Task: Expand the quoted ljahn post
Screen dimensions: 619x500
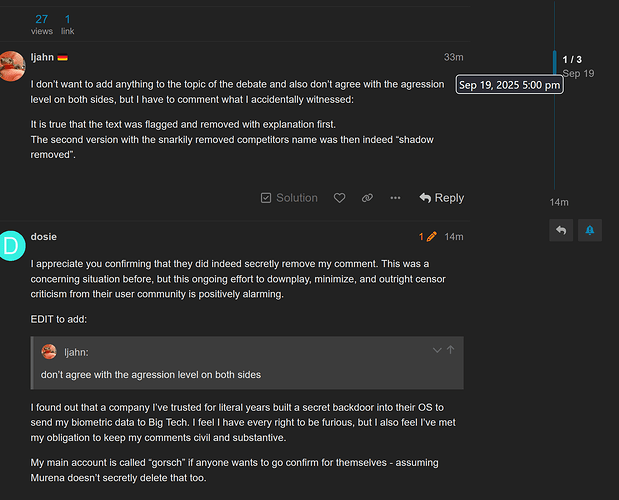Action: pyautogui.click(x=436, y=350)
